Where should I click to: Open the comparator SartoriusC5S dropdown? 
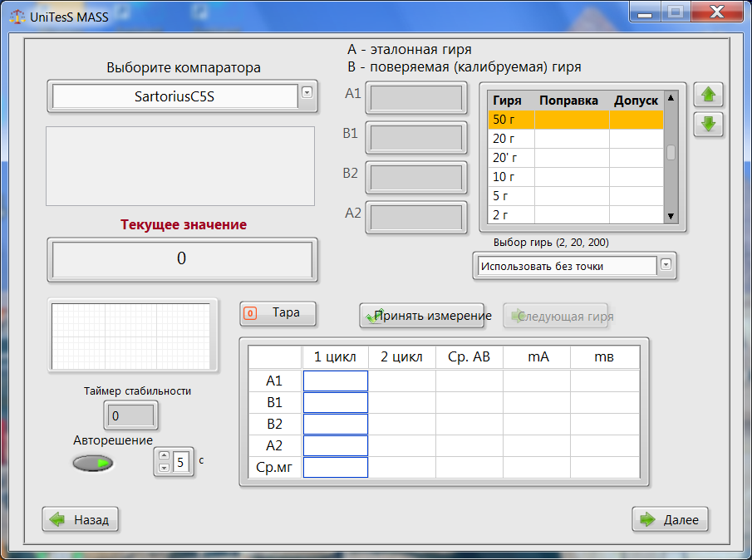[307, 92]
